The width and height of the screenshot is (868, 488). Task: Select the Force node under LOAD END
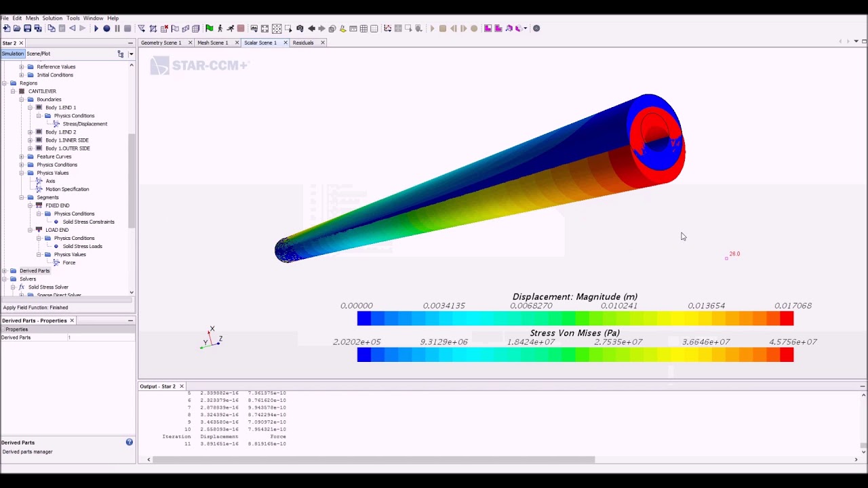[x=69, y=262]
